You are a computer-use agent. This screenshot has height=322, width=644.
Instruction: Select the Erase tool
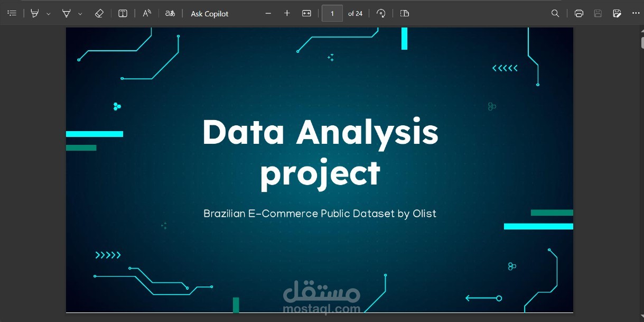click(x=99, y=13)
